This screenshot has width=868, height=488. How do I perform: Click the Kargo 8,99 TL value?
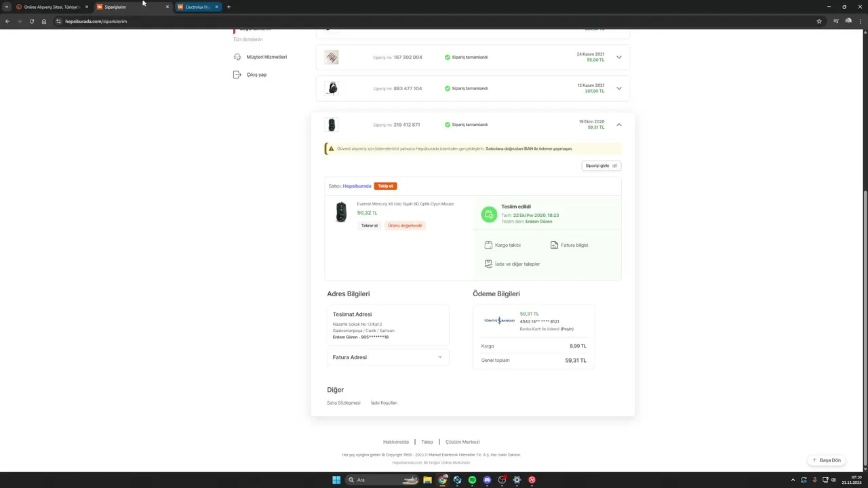tap(578, 346)
